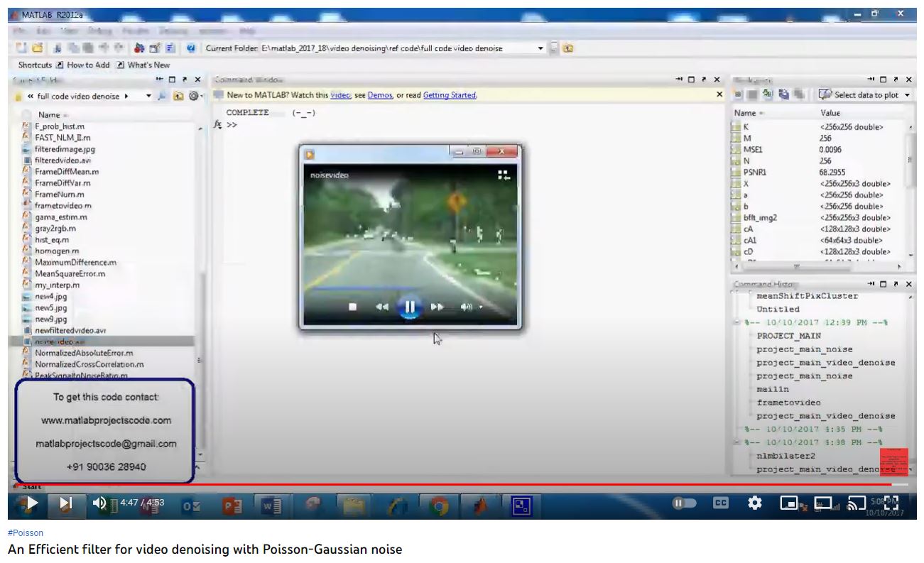Click the fx function browser icon
Image resolution: width=924 pixels, height=563 pixels.
[x=219, y=124]
